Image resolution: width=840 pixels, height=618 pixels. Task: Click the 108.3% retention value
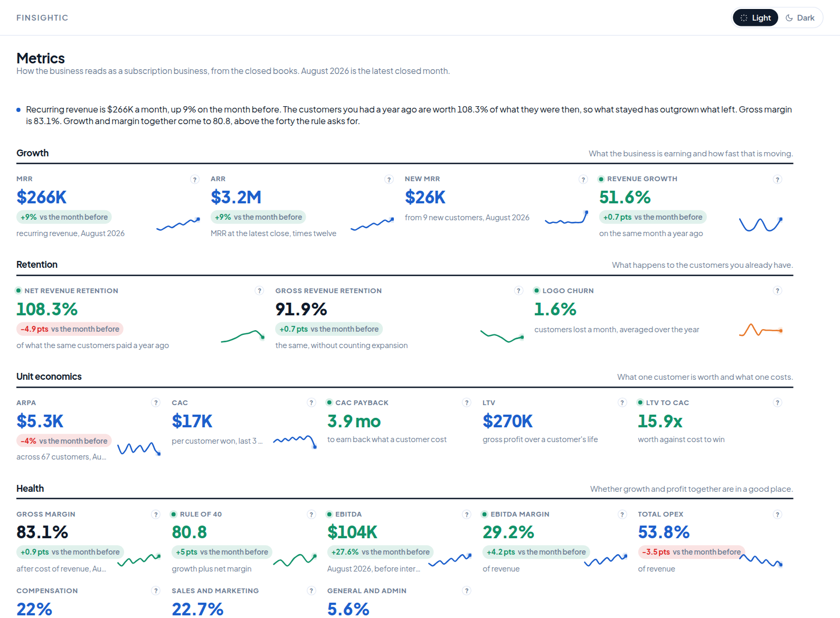(47, 309)
